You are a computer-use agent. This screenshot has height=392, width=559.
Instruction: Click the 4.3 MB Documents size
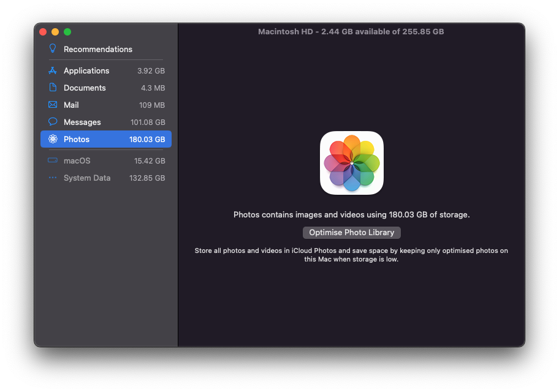pos(153,88)
